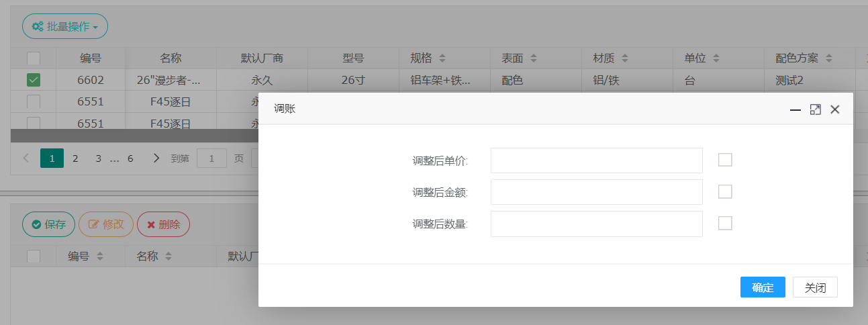Toggle the checkbox beside 调整后数量
Screen dimensions: 868x325
click(x=725, y=224)
